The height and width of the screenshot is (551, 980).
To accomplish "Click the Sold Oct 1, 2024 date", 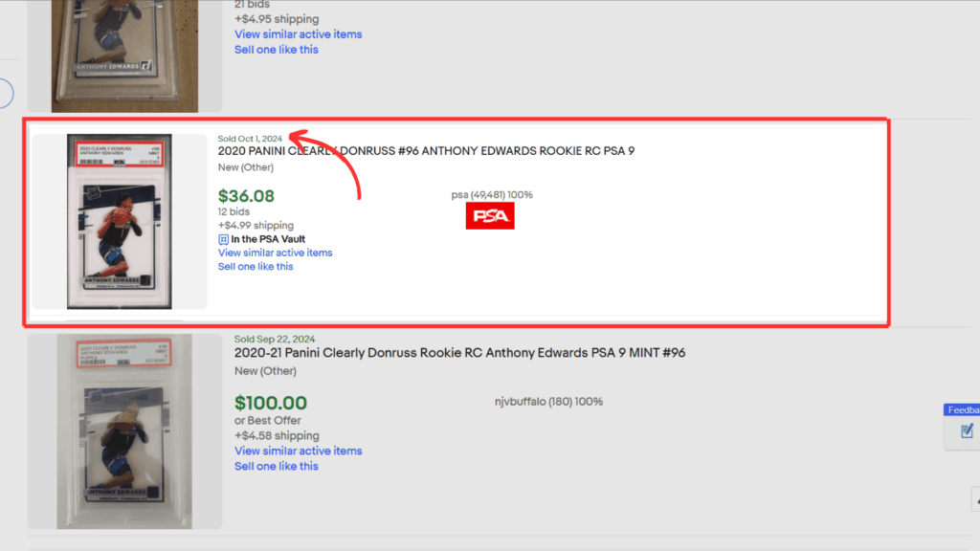I will pyautogui.click(x=250, y=139).
